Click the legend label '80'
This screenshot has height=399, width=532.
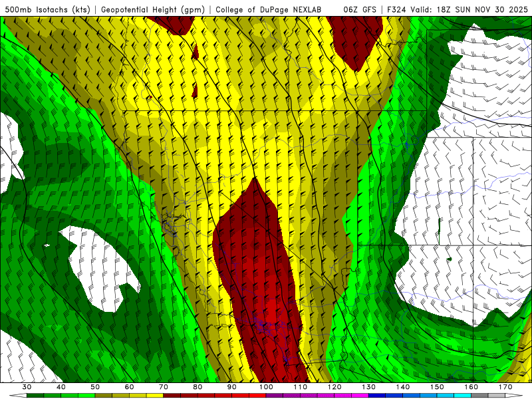(198, 387)
